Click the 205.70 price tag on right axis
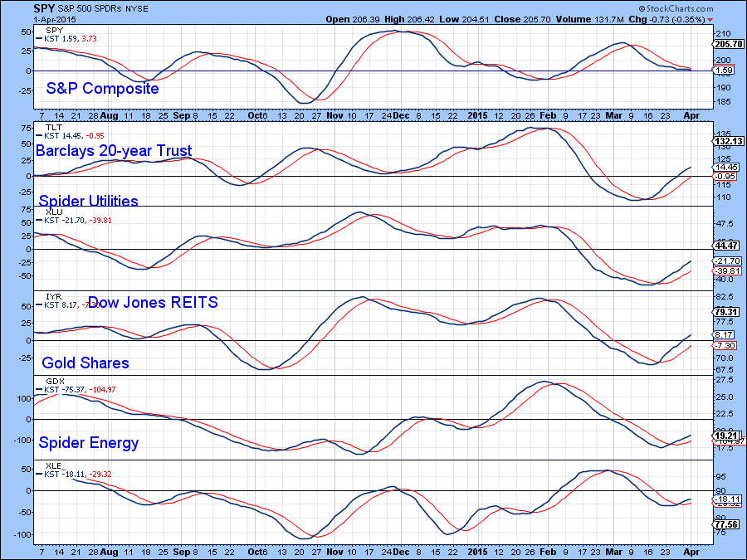Viewport: 747px width, 560px height. pos(729,44)
